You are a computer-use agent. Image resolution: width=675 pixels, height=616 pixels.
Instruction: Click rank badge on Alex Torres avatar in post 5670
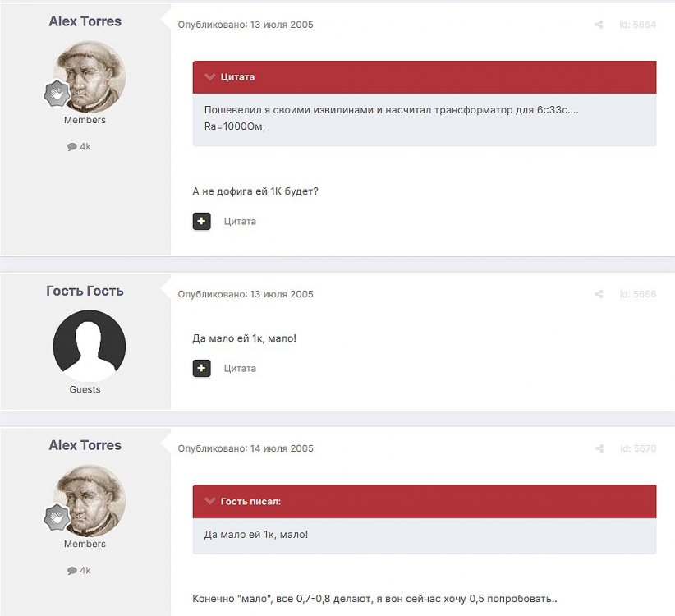coord(55,517)
